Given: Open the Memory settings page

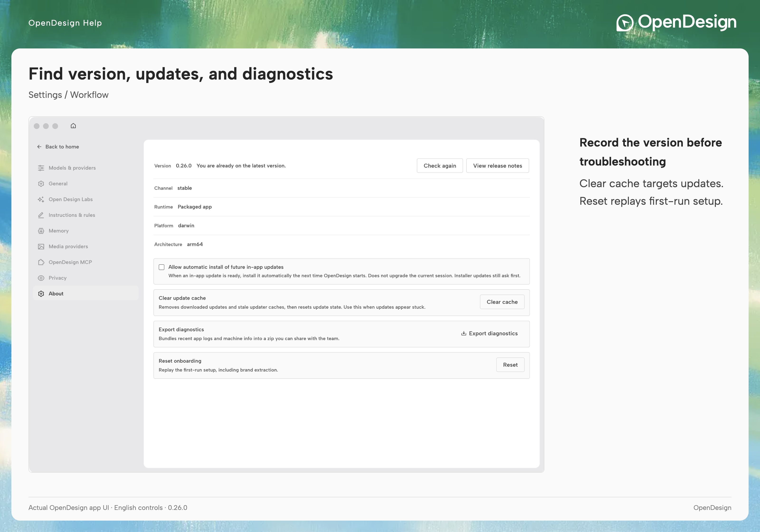Looking at the screenshot, I should click(86, 231).
